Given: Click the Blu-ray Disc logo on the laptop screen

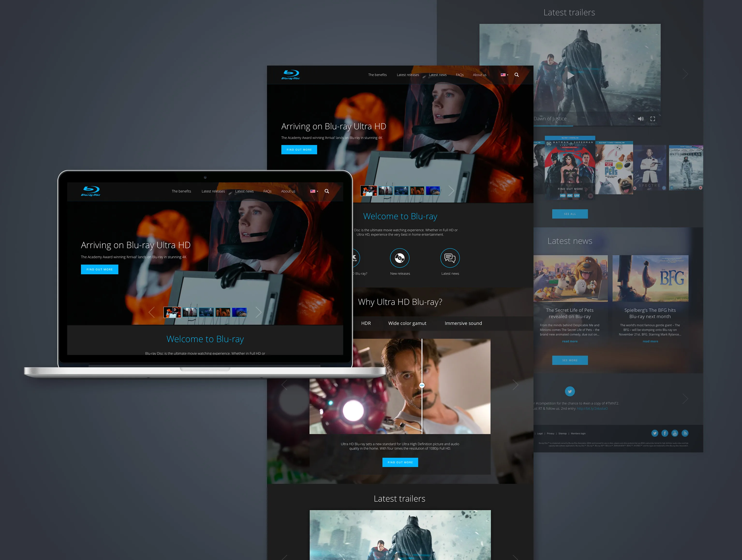Looking at the screenshot, I should [90, 191].
